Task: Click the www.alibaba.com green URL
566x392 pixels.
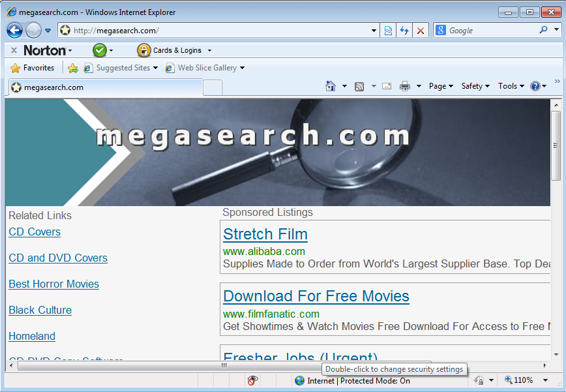Action: (264, 251)
